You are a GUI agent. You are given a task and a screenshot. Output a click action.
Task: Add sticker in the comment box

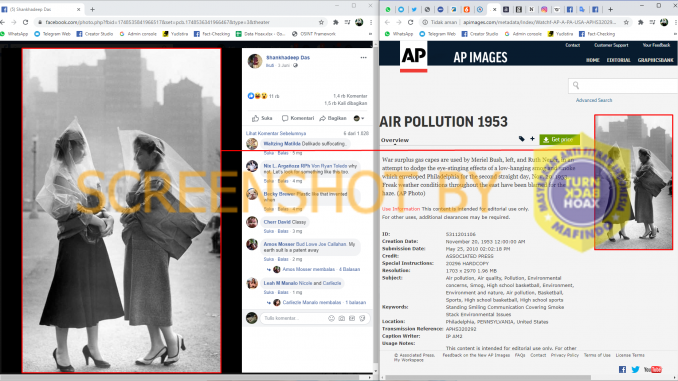pos(362,318)
